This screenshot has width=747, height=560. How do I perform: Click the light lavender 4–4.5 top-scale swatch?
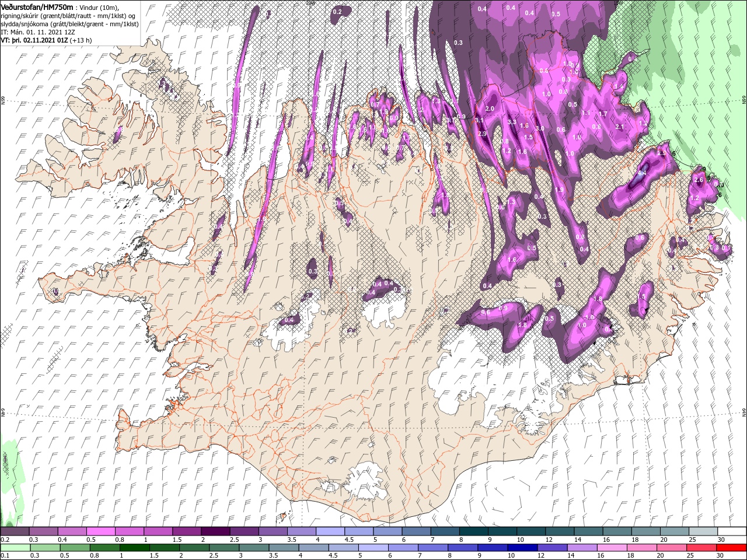[x=330, y=531]
